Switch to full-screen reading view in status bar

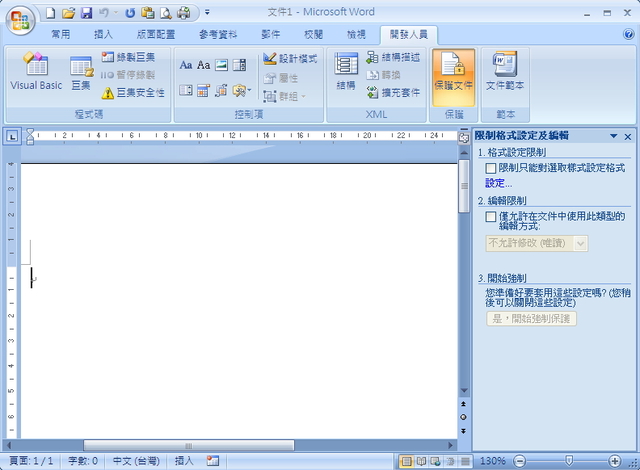(421, 461)
